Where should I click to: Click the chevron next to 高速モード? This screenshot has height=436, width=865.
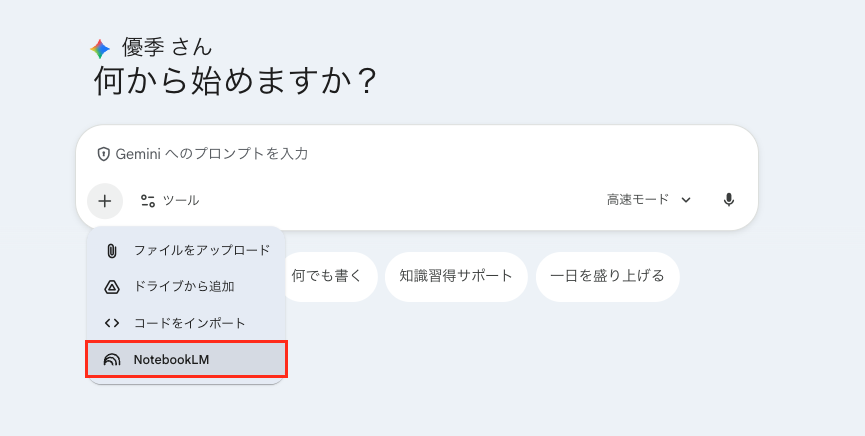[686, 200]
